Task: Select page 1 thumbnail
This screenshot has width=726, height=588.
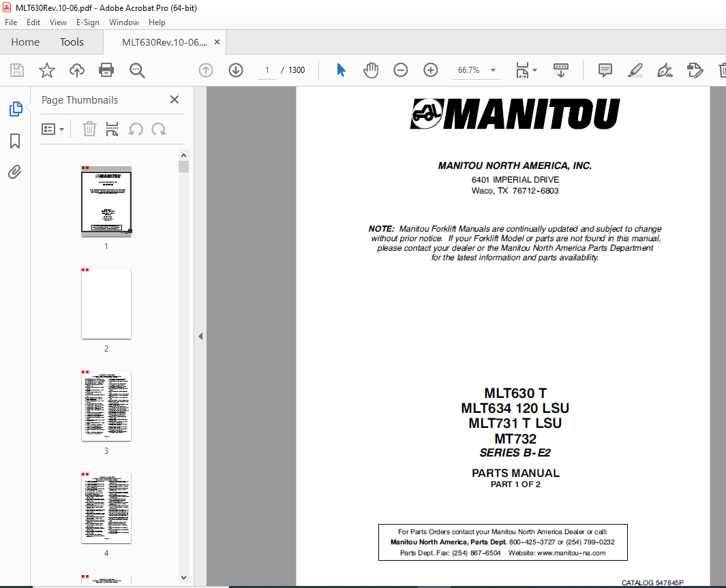Action: (x=106, y=202)
